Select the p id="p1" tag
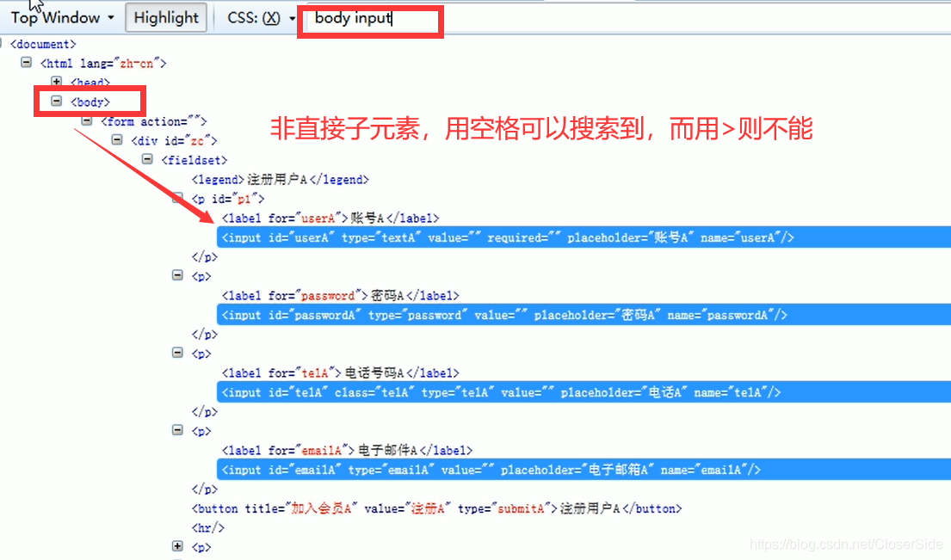Viewport: 951px width, 560px height. 228,199
